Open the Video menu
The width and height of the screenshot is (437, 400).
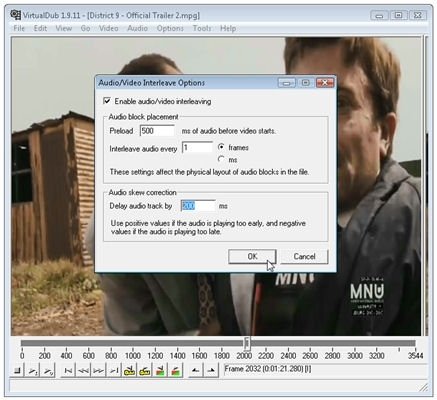pyautogui.click(x=109, y=28)
